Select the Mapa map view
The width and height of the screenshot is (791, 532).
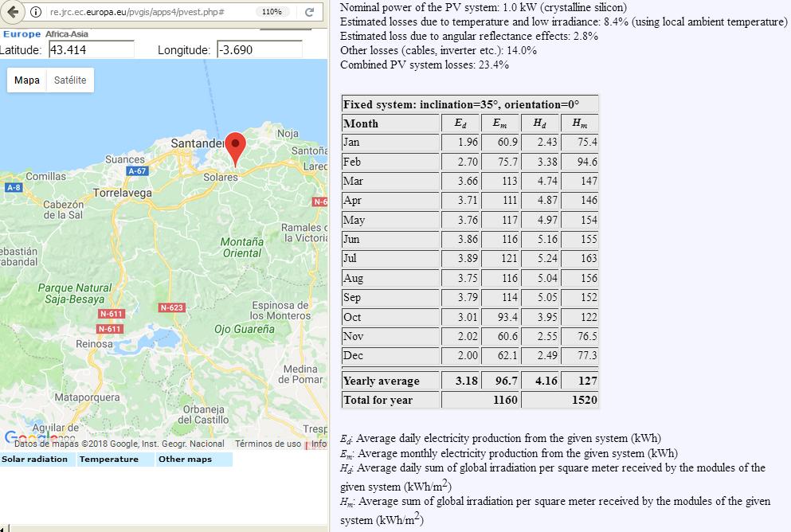click(x=27, y=80)
